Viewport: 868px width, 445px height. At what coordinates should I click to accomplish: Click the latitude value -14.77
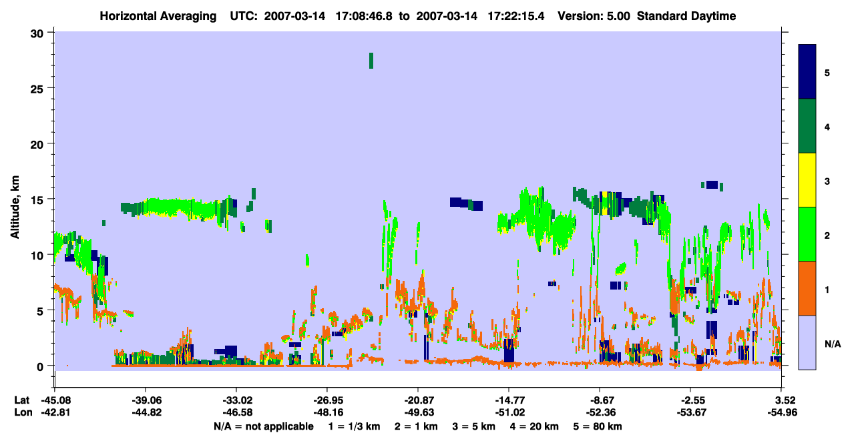tap(509, 400)
